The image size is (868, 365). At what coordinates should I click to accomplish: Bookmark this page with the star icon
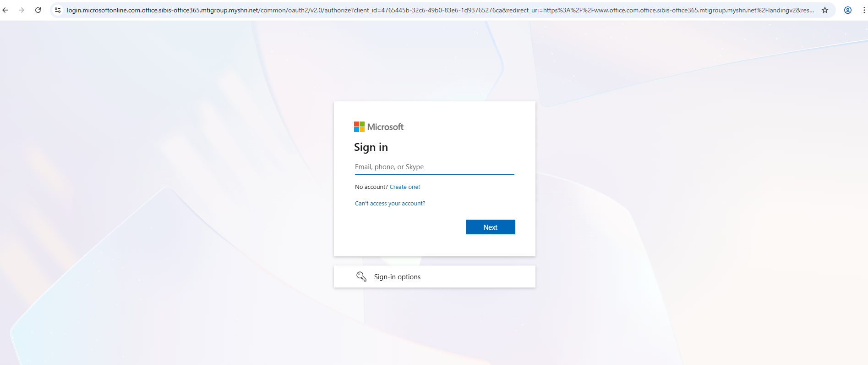pyautogui.click(x=825, y=10)
